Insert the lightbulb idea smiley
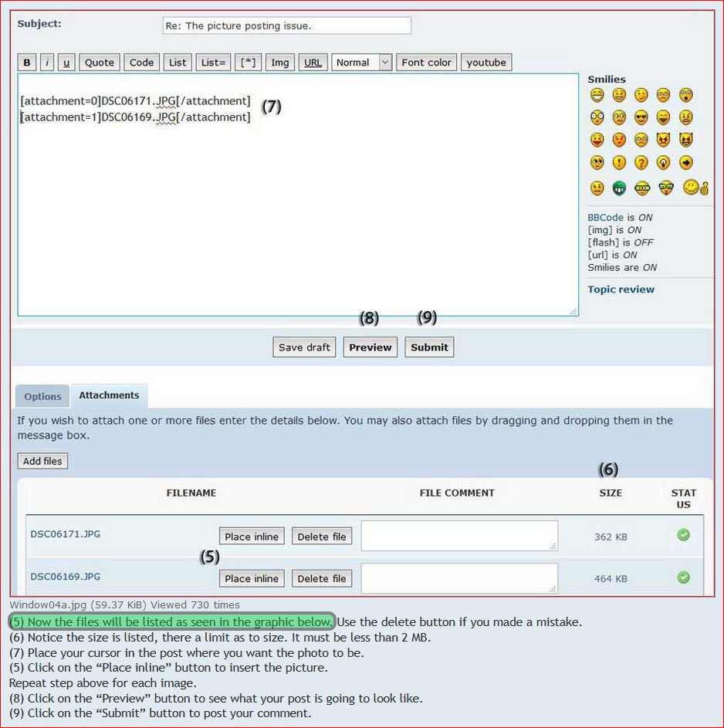724x728 pixels. 663,162
